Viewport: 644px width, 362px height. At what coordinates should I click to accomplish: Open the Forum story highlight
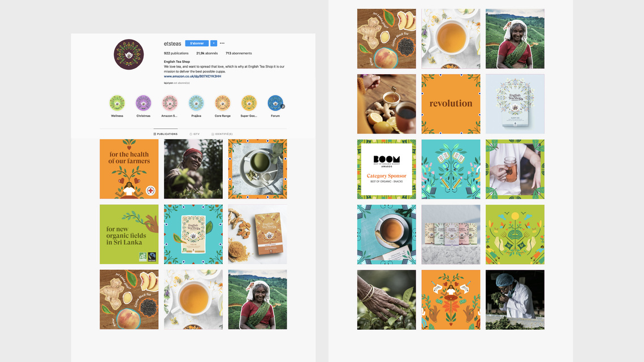[x=275, y=103]
